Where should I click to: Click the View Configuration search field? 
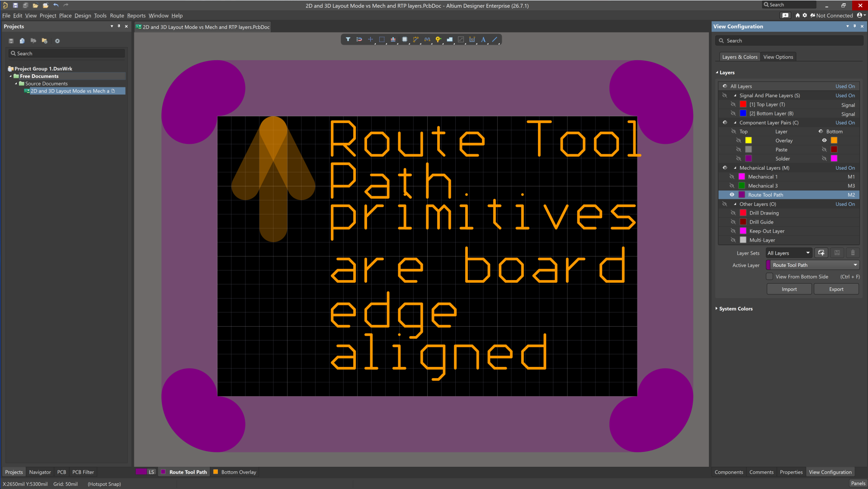click(789, 41)
